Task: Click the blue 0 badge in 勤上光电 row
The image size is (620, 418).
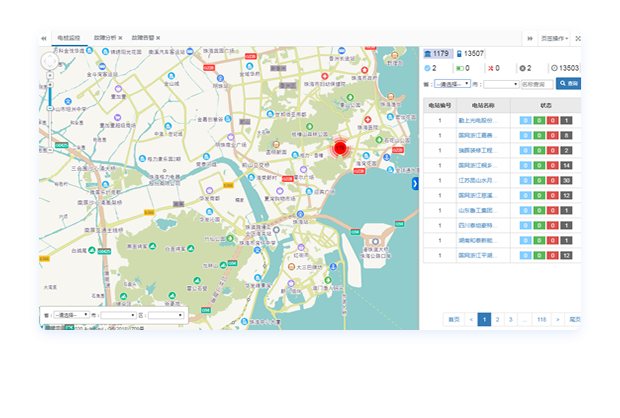Action: 525,121
